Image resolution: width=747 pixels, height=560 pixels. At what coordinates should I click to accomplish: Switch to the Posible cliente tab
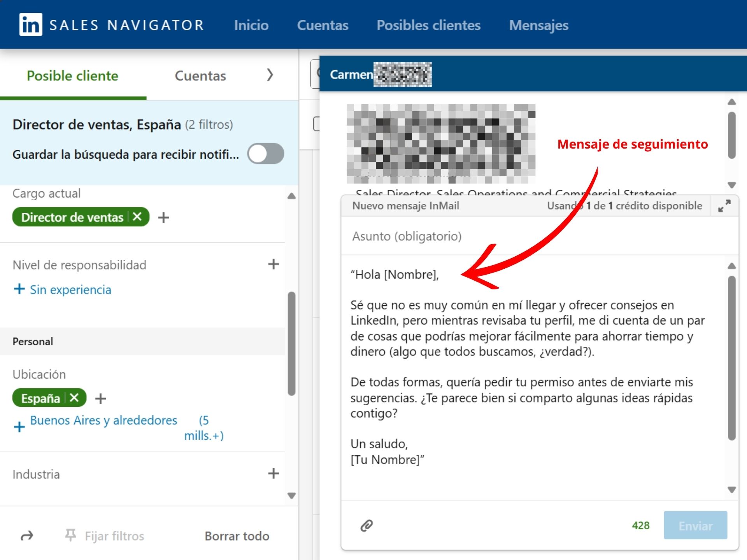coord(72,75)
